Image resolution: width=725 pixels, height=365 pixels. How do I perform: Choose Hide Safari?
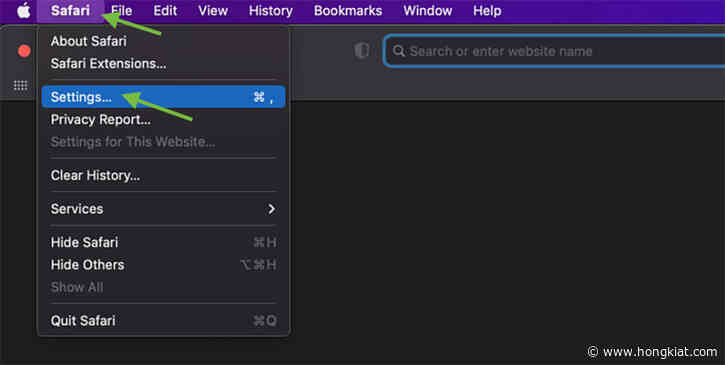point(163,242)
